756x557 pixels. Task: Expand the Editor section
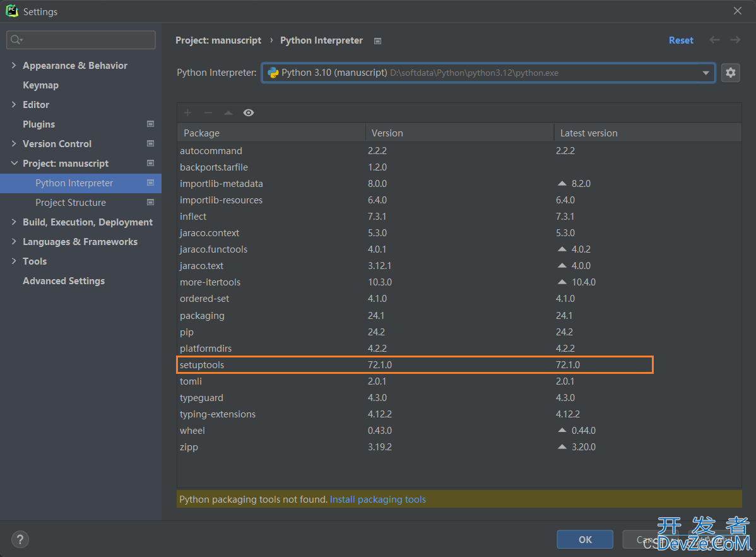point(14,104)
